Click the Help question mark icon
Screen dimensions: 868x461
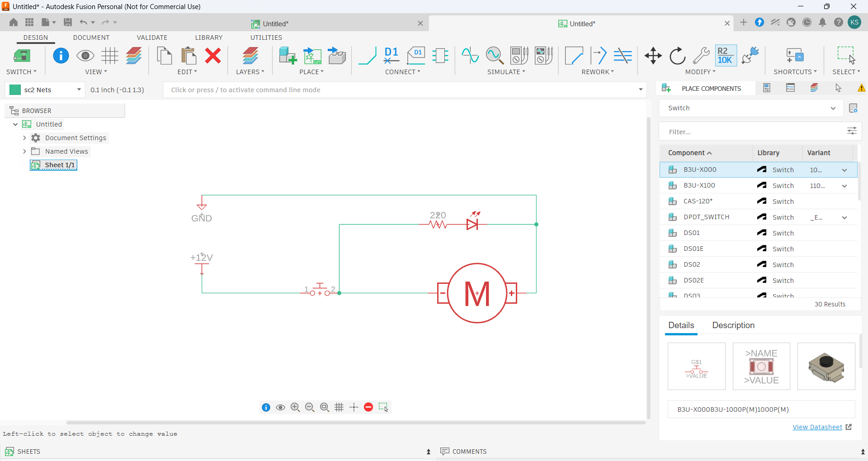click(x=839, y=22)
